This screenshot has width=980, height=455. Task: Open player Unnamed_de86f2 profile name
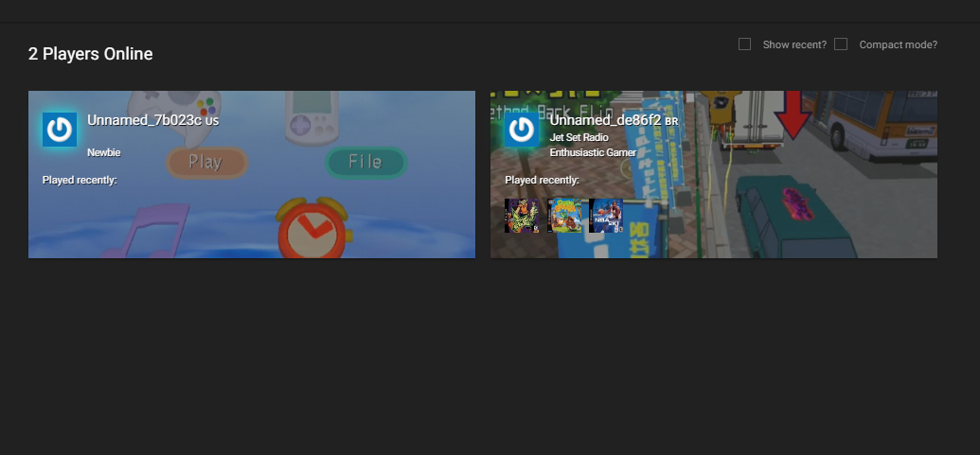tap(605, 120)
